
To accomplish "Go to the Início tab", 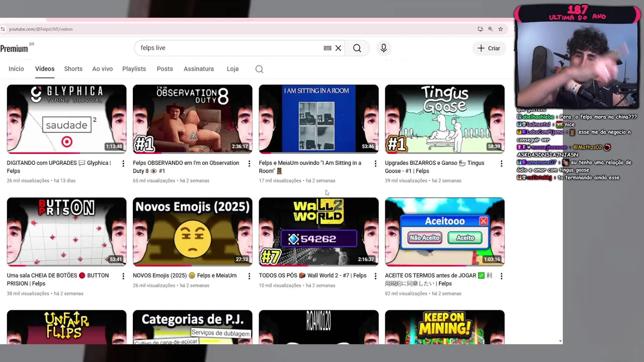I will click(x=16, y=69).
